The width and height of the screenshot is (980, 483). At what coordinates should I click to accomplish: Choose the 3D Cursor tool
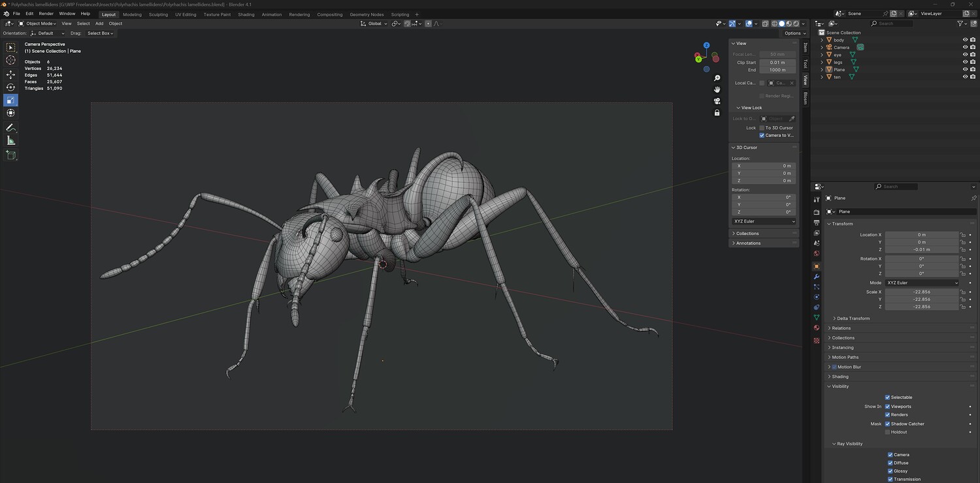pos(10,60)
